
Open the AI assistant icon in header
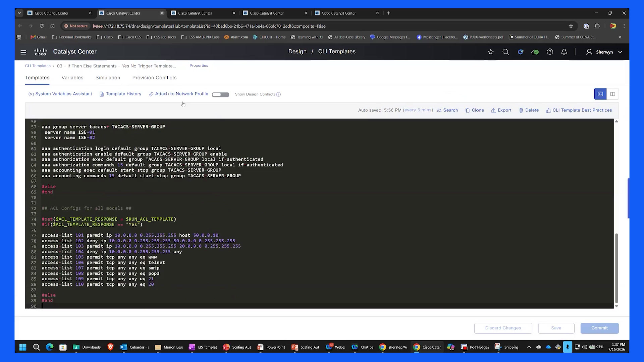(521, 52)
